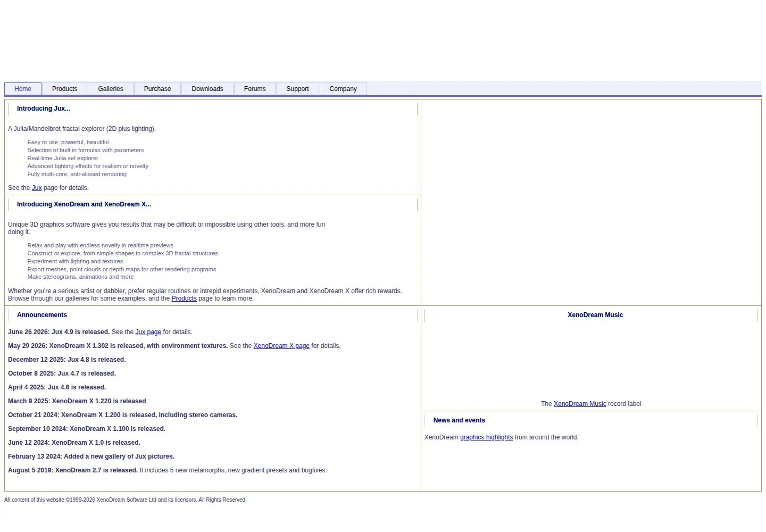This screenshot has height=532, width=766.
Task: Open the 'graphics highlights' link
Action: coord(487,437)
